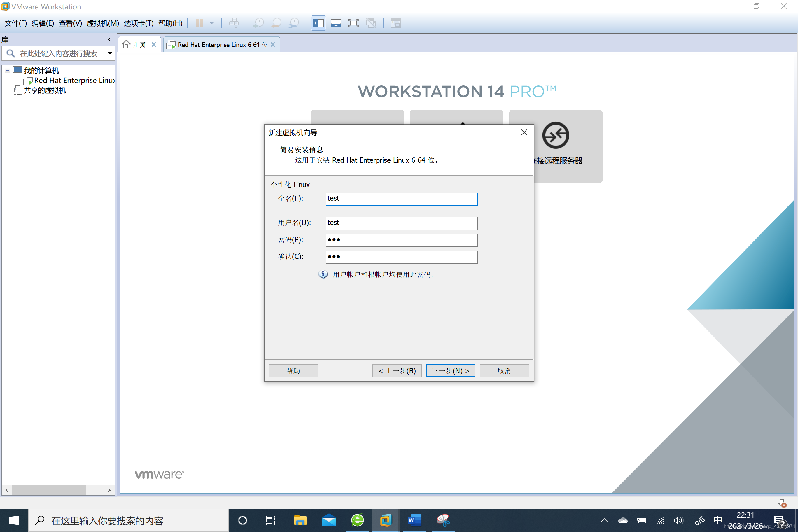Screen dimensions: 798x532
Task: Proceed with 下一步(N) > button
Action: [451, 370]
